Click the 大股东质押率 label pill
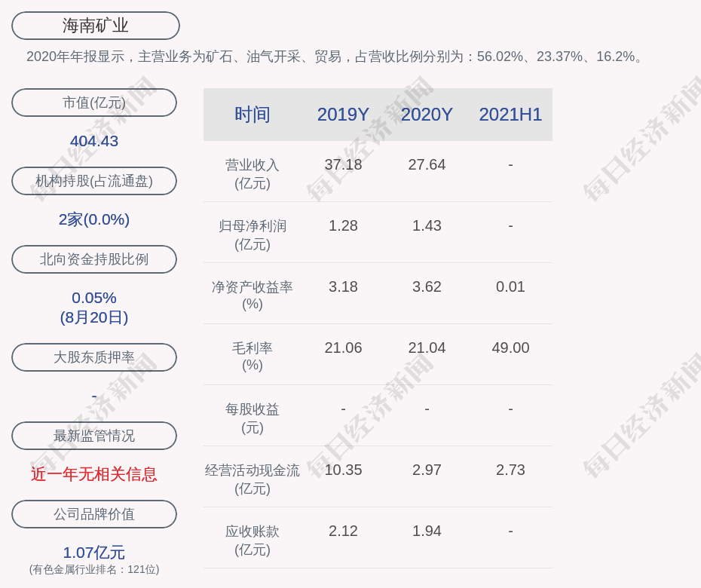 [94, 357]
